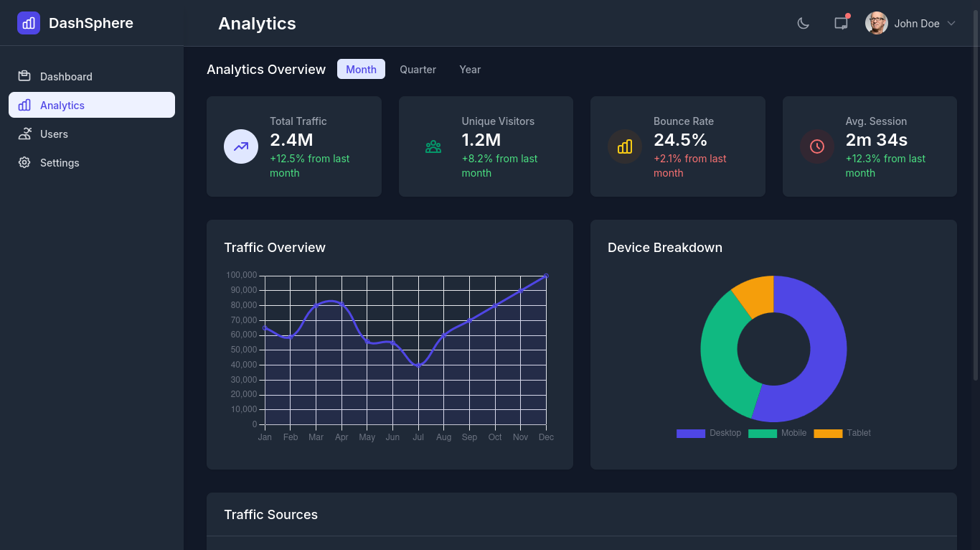Click the orange Tablet donut segment
This screenshot has width=980, height=550.
tap(756, 296)
